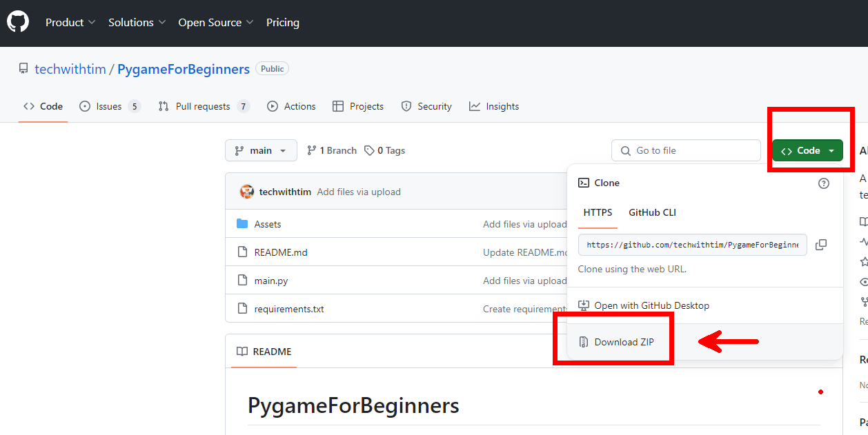Switch to the Projects tab
The width and height of the screenshot is (868, 435).
(358, 106)
